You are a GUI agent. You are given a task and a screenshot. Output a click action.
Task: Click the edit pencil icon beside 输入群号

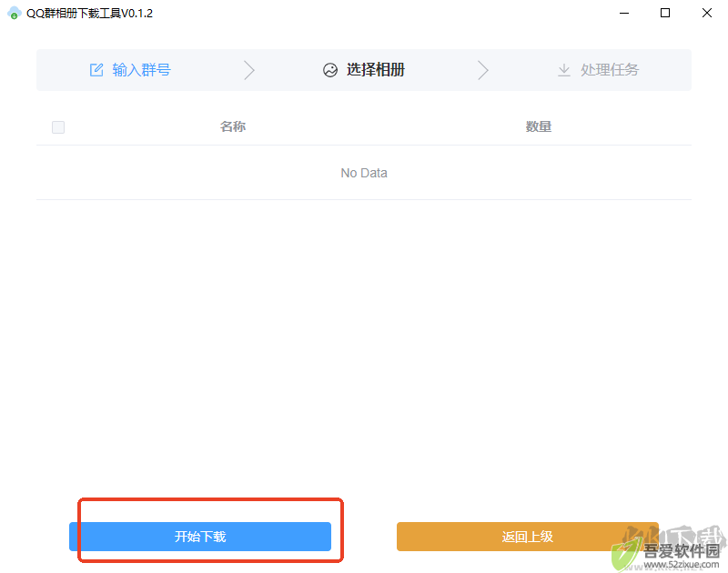tap(96, 70)
